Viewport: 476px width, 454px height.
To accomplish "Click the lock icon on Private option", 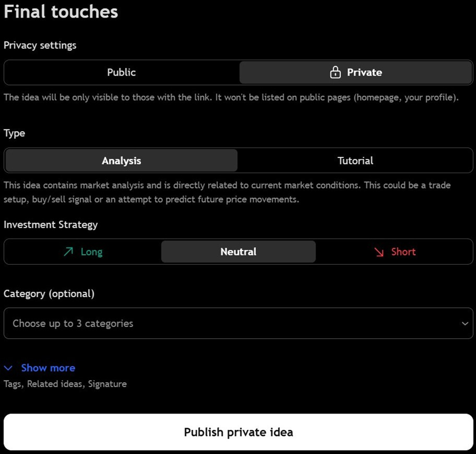I will pos(335,72).
